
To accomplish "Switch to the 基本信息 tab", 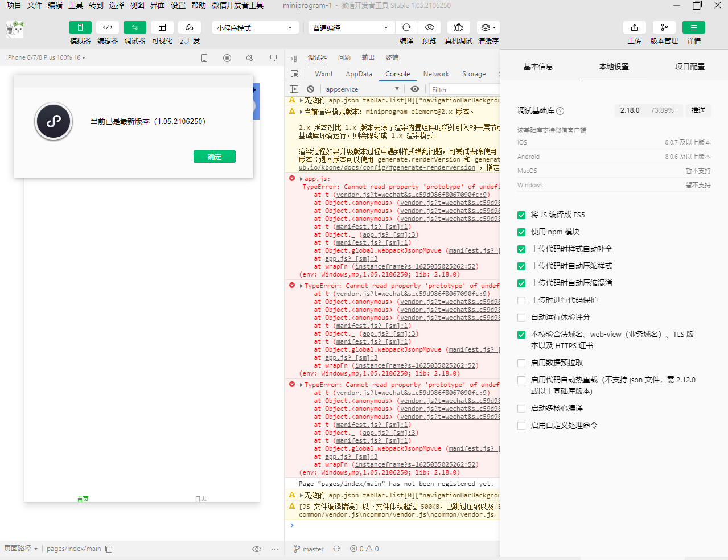I will click(x=538, y=67).
